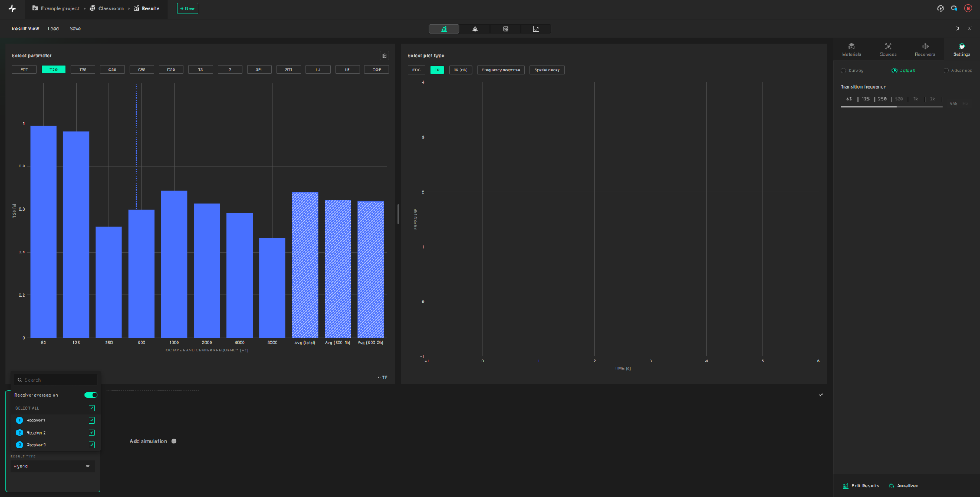The width and height of the screenshot is (980, 497).
Task: Collapse the right sidebar with arrow chevron
Action: [957, 29]
